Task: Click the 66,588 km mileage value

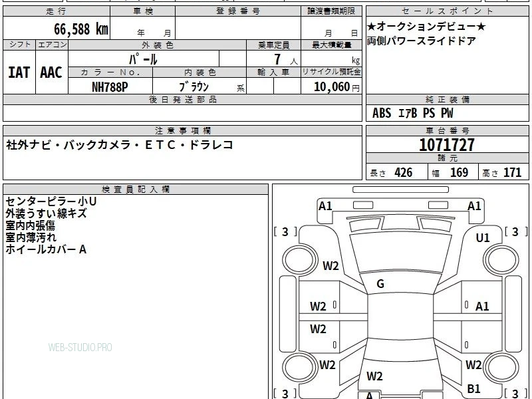Action: pyautogui.click(x=81, y=29)
